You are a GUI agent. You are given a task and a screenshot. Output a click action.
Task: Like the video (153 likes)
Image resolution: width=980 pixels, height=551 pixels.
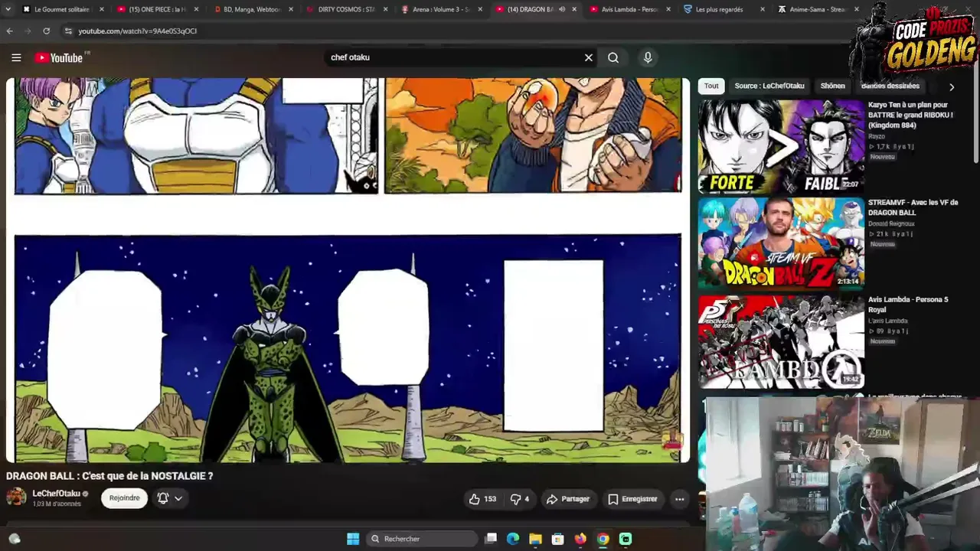pos(482,499)
